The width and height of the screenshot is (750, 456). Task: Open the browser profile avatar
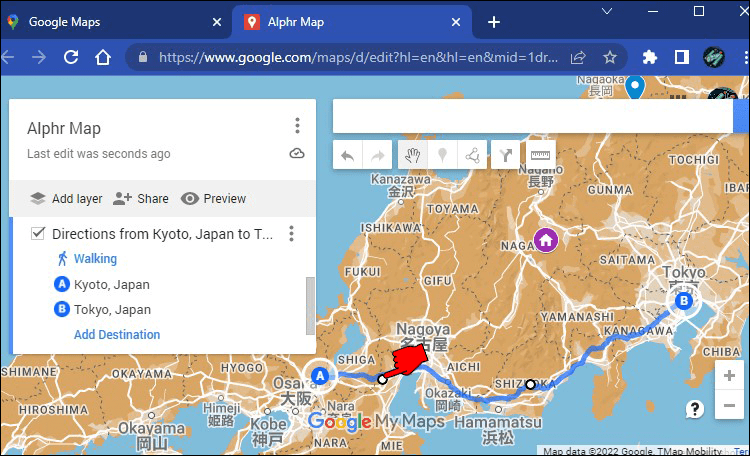(714, 57)
